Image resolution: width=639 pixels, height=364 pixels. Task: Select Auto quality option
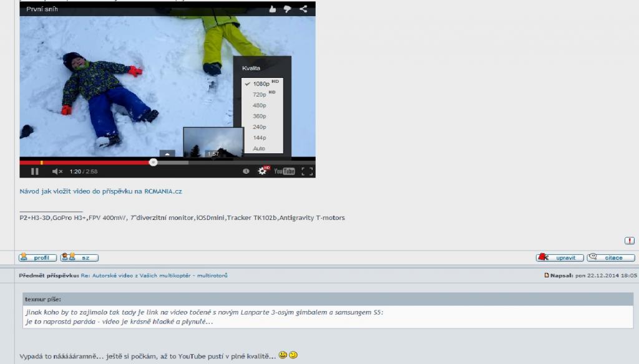click(x=259, y=148)
